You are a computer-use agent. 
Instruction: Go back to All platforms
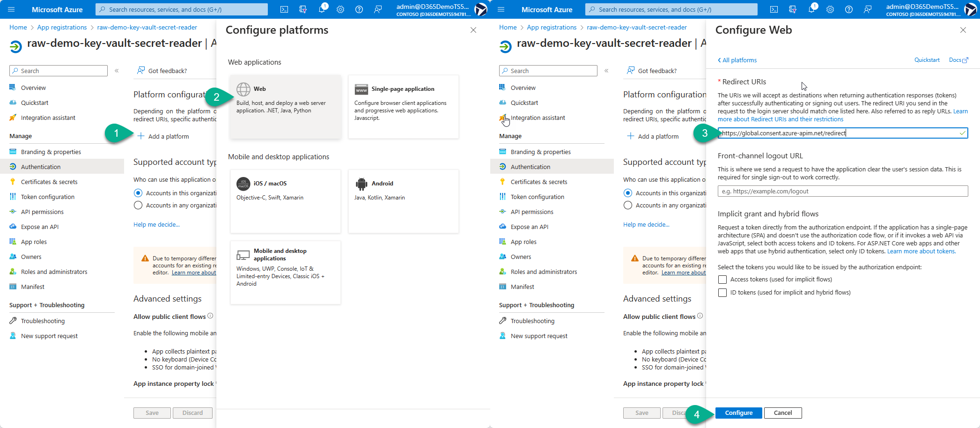[737, 60]
